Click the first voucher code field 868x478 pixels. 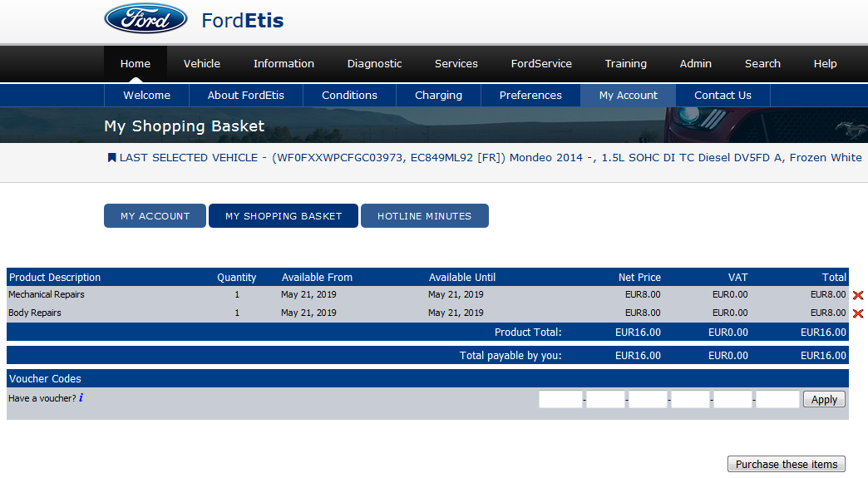click(560, 400)
